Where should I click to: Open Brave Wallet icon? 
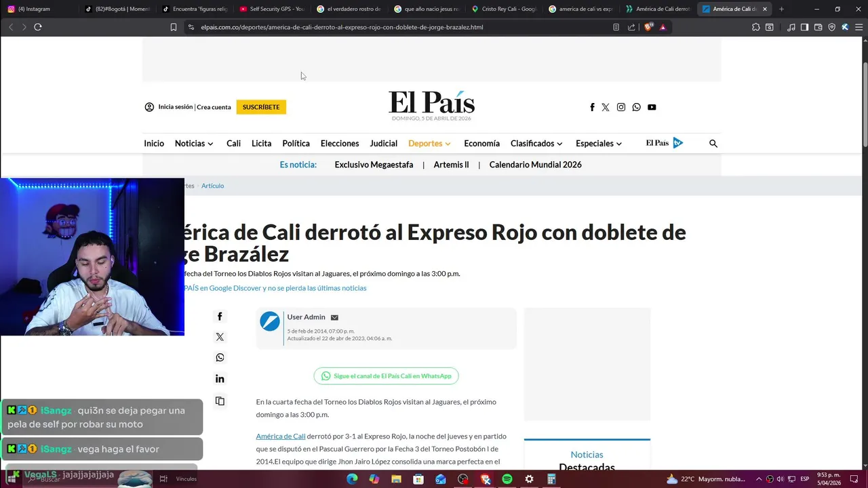818,27
